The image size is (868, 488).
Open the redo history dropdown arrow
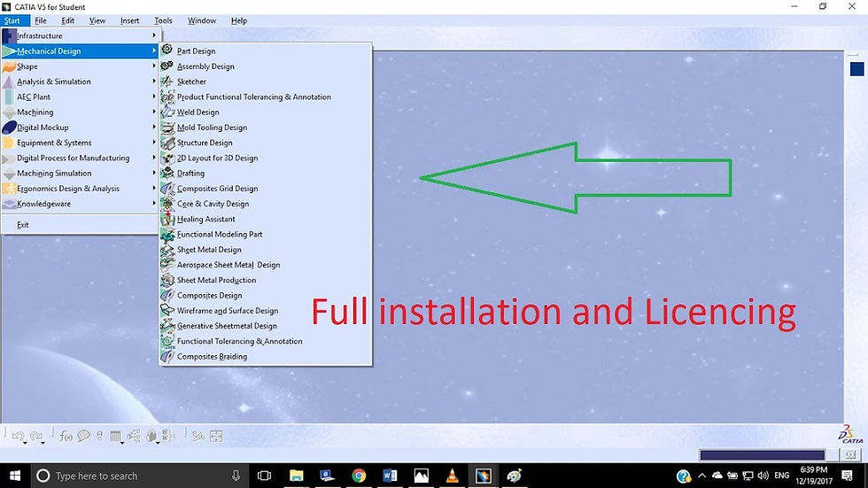43,443
